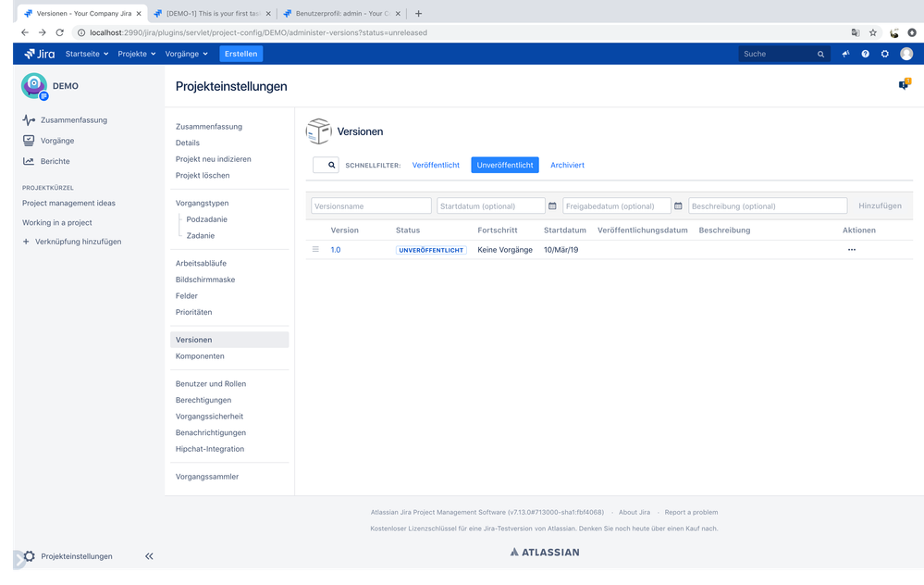Click the Erstellen button
The image size is (924, 585).
[x=241, y=54]
